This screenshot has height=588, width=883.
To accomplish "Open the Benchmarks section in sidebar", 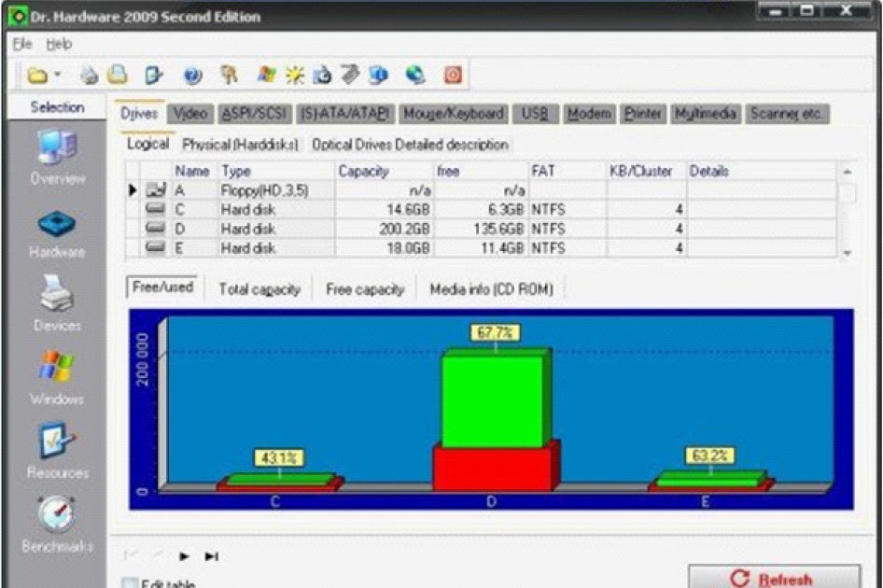I will (x=58, y=524).
